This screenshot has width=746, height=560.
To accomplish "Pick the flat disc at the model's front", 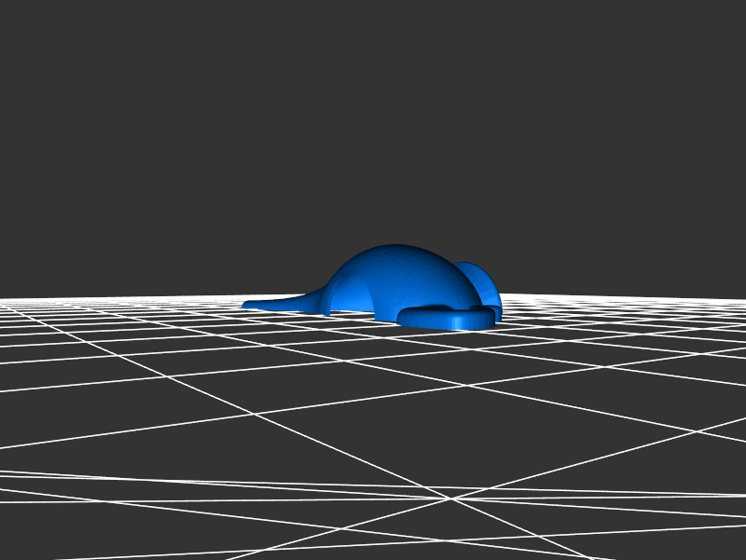I will coord(448,320).
